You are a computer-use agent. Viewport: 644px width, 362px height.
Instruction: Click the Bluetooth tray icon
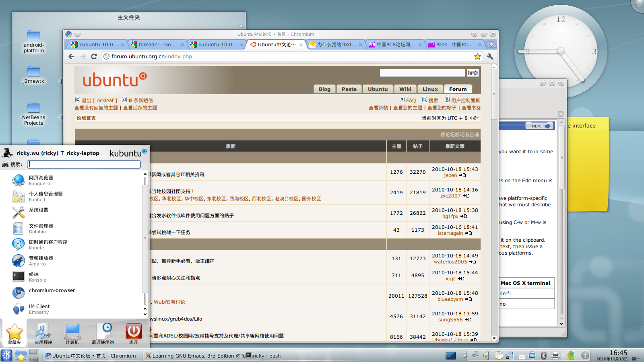(543, 355)
